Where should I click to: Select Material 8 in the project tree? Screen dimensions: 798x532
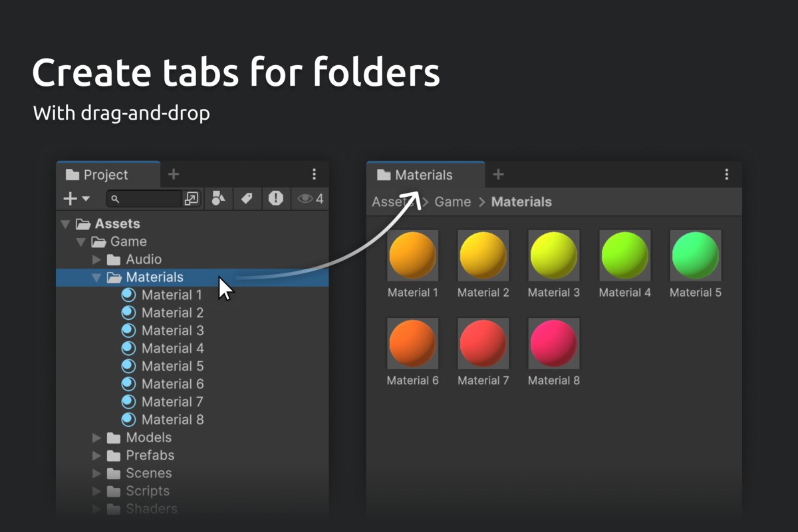coord(163,420)
